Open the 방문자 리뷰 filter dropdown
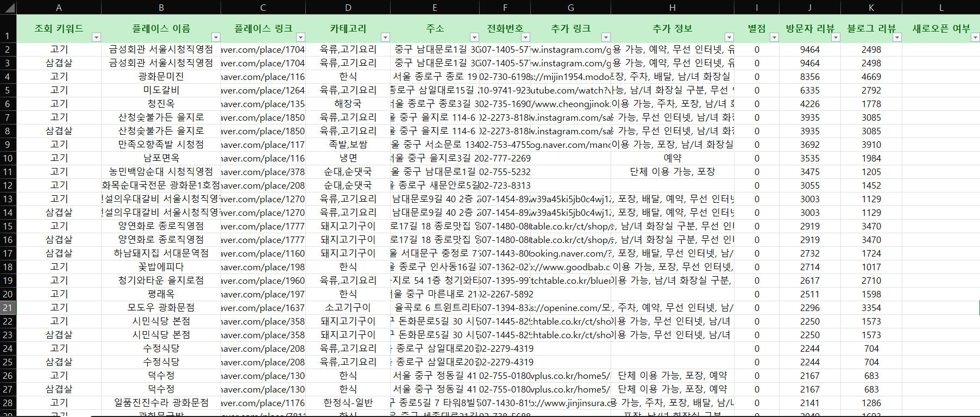This screenshot has width=980, height=417. 835,38
